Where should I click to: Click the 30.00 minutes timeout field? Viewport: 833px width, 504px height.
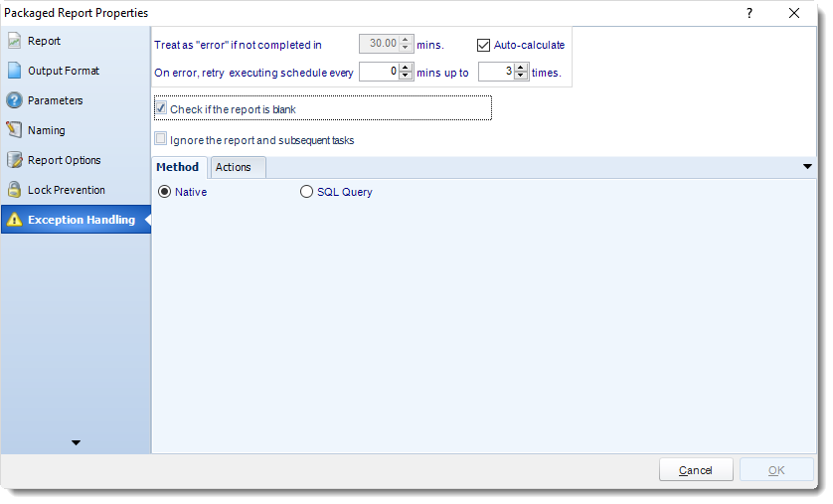coord(381,44)
